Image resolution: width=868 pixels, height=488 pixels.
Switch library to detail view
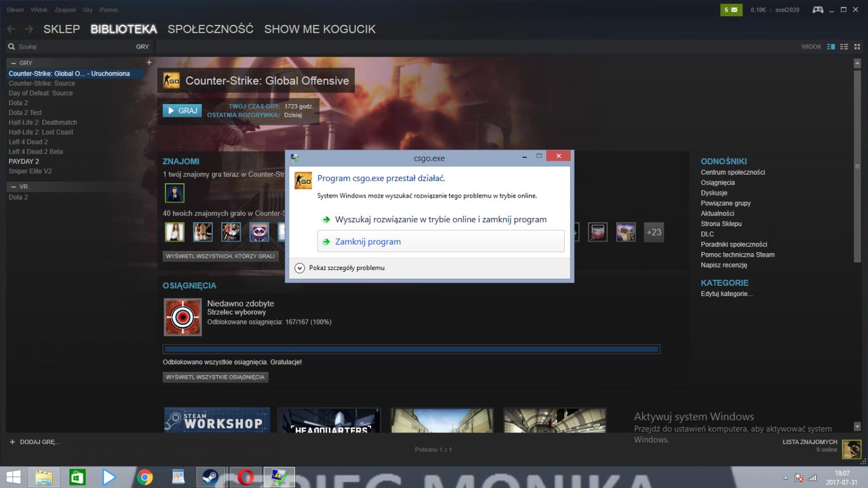(x=831, y=47)
